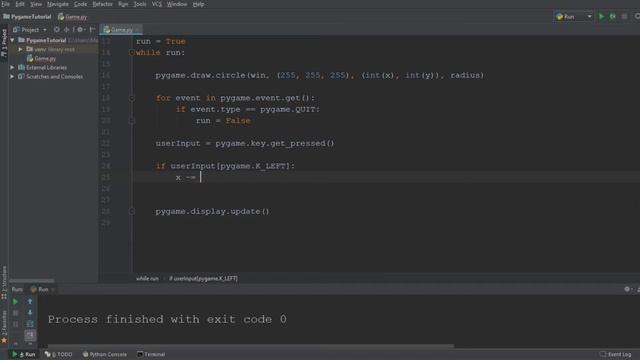The height and width of the screenshot is (360, 640).
Task: Click the collapse all icon in Project panel
Action: pyautogui.click(x=67, y=30)
